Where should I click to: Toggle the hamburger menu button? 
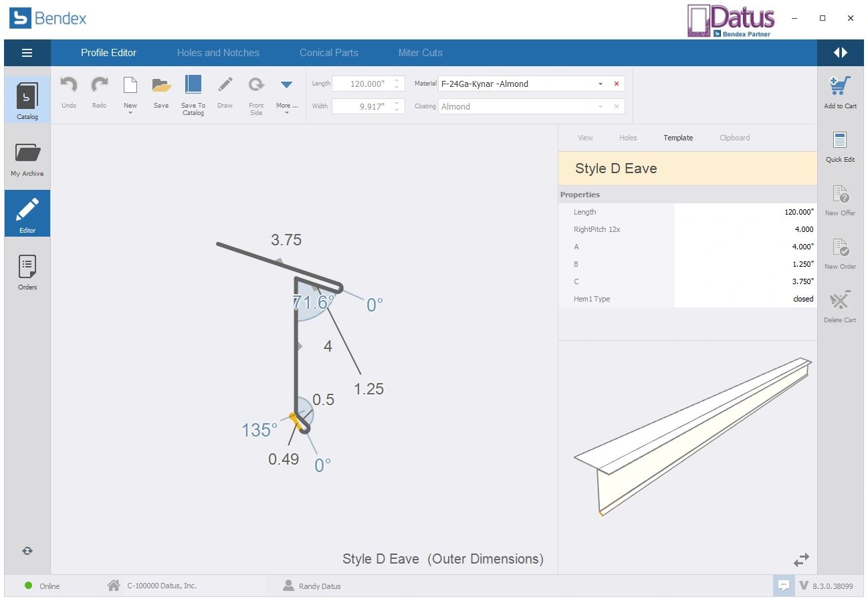(27, 53)
